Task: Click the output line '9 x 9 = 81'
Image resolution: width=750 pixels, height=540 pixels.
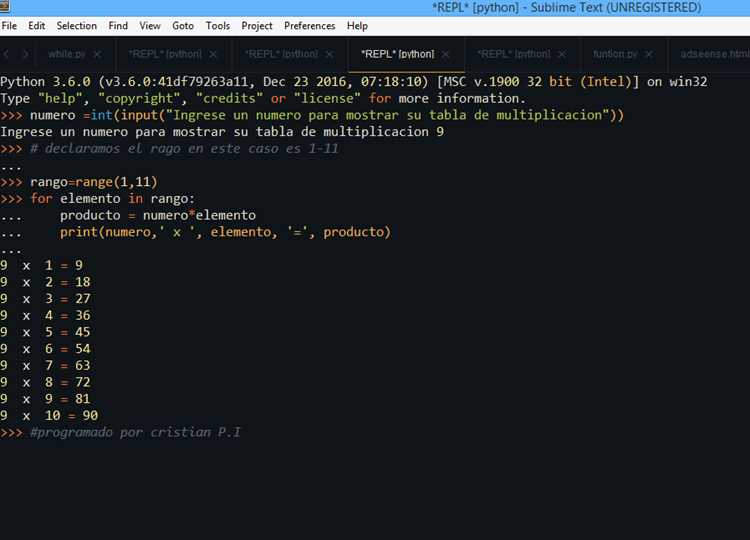Action: tap(45, 399)
